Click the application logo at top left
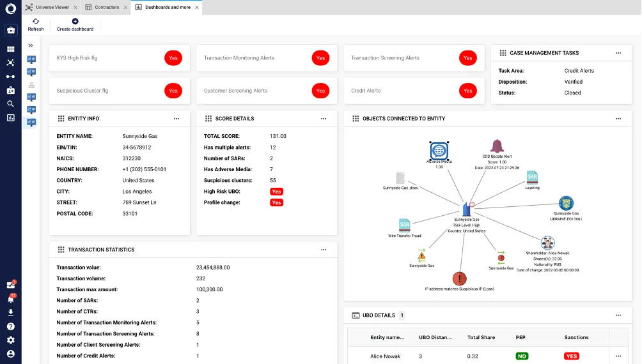This screenshot has height=364, width=642. point(11,8)
